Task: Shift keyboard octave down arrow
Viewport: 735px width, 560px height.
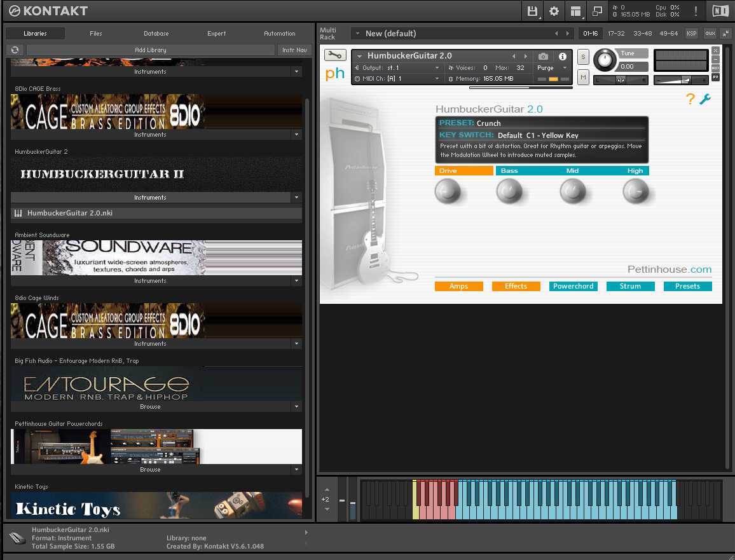Action: pyautogui.click(x=327, y=509)
